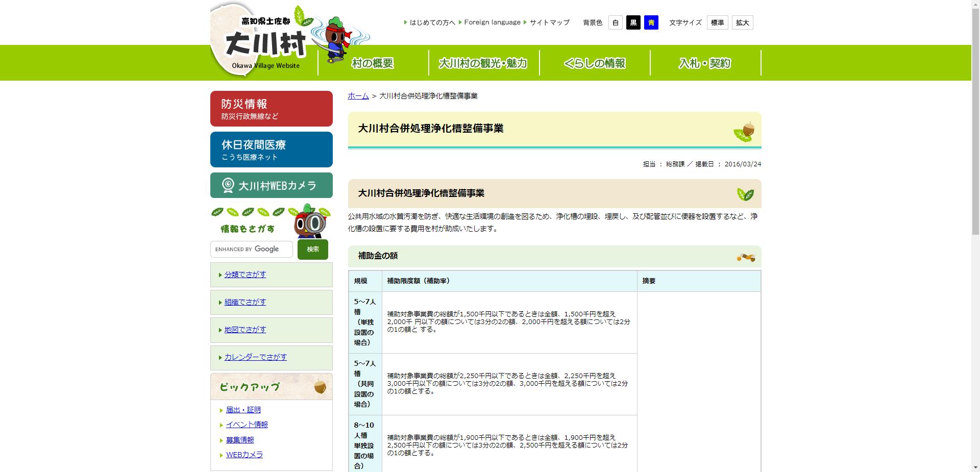The height and width of the screenshot is (472, 980).
Task: Click the 防災情報 disaster information banner
Action: pyautogui.click(x=271, y=108)
